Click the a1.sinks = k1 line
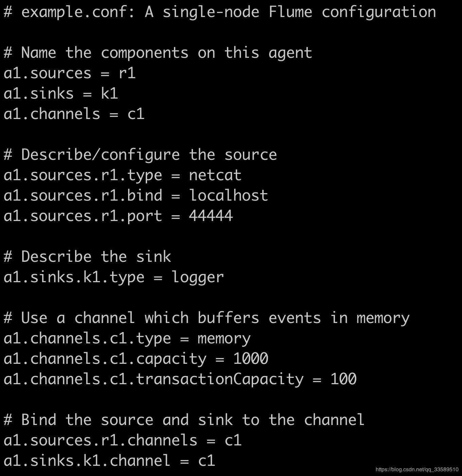The height and width of the screenshot is (476, 462). (x=61, y=94)
